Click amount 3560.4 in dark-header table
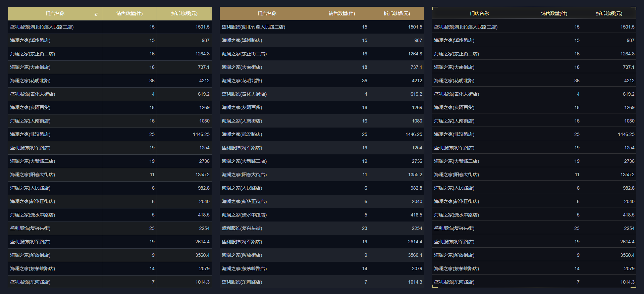The height and width of the screenshot is (294, 644). (x=627, y=255)
